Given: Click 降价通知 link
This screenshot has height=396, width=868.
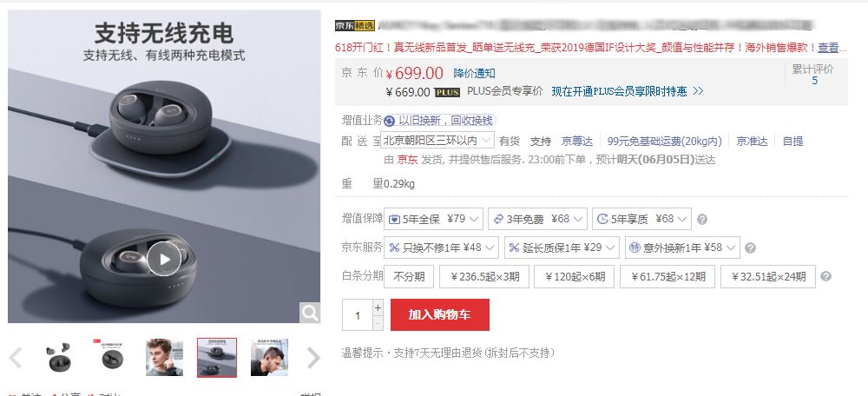Looking at the screenshot, I should pyautogui.click(x=475, y=73).
